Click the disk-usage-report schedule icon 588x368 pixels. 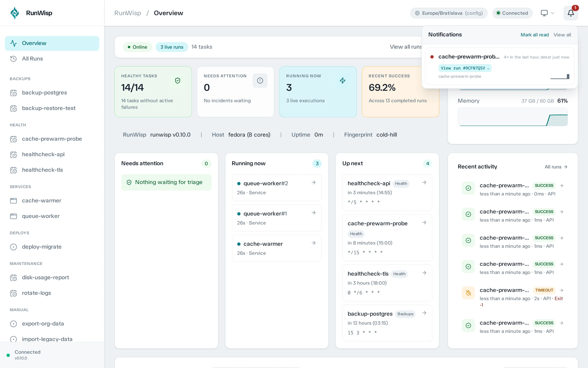click(13, 278)
